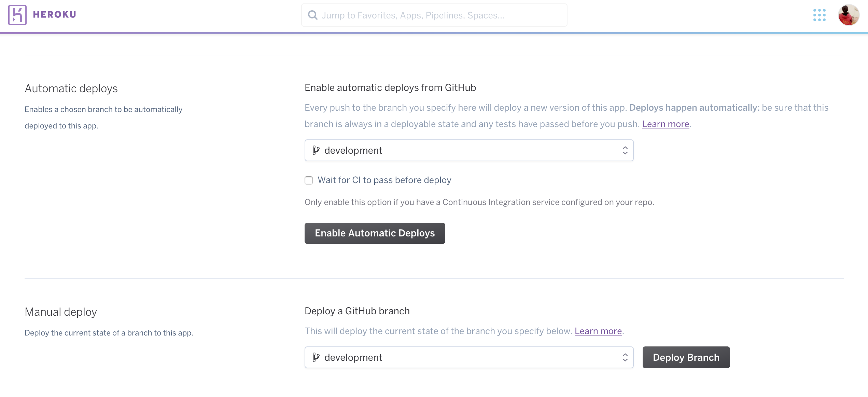Click Learn more link under automatic deploys
Image resolution: width=868 pixels, height=397 pixels.
pyautogui.click(x=666, y=123)
